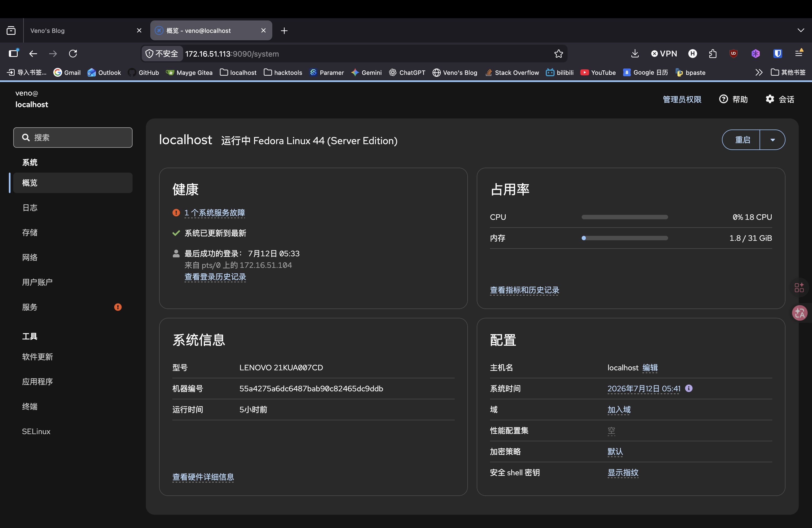
Task: Click the 搜索 search field in sidebar
Action: 73,138
